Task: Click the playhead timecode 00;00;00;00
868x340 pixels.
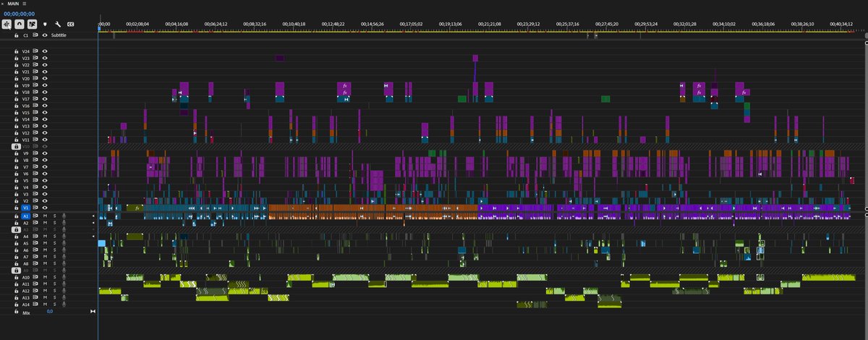Action: 20,14
